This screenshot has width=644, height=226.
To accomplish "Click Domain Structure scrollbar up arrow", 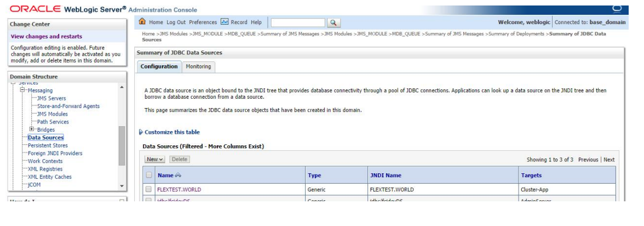I will point(122,87).
